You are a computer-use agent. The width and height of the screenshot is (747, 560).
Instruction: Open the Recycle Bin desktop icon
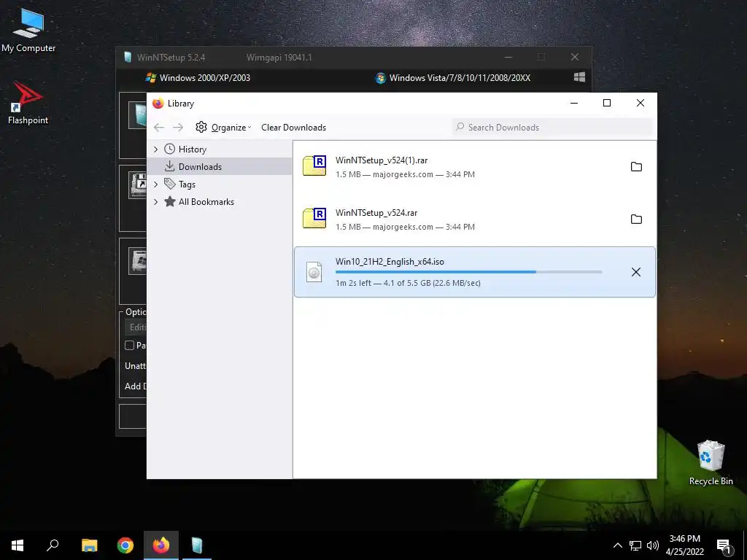pos(711,463)
